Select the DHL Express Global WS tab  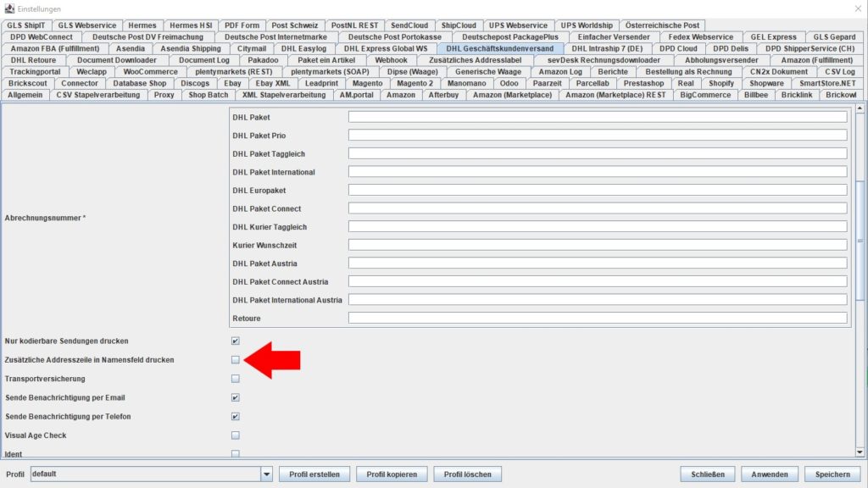tap(386, 48)
